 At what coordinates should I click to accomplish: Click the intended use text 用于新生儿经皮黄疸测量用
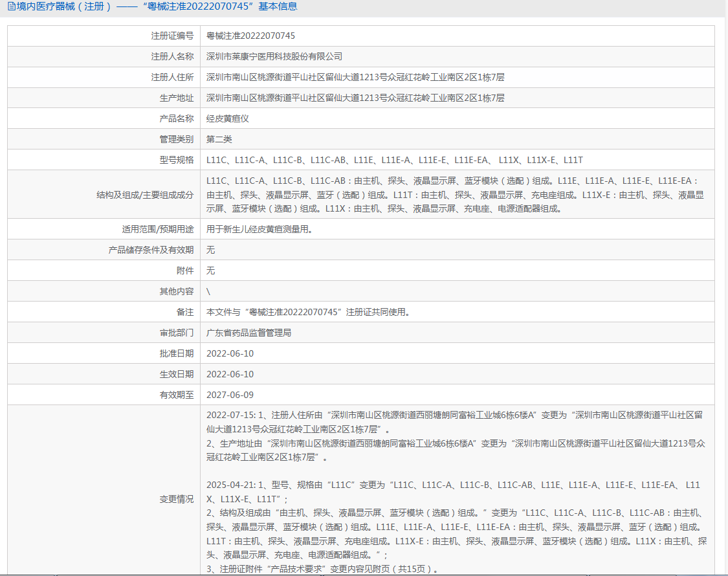point(259,229)
